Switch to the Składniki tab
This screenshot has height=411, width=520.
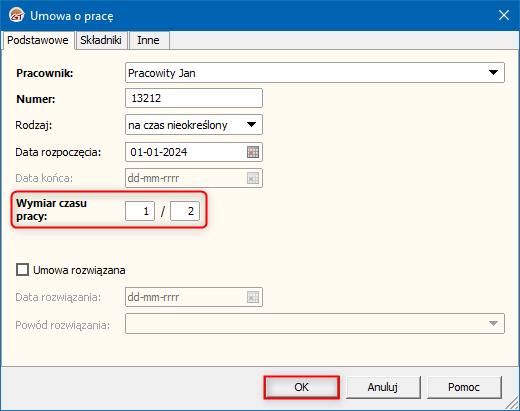click(101, 40)
